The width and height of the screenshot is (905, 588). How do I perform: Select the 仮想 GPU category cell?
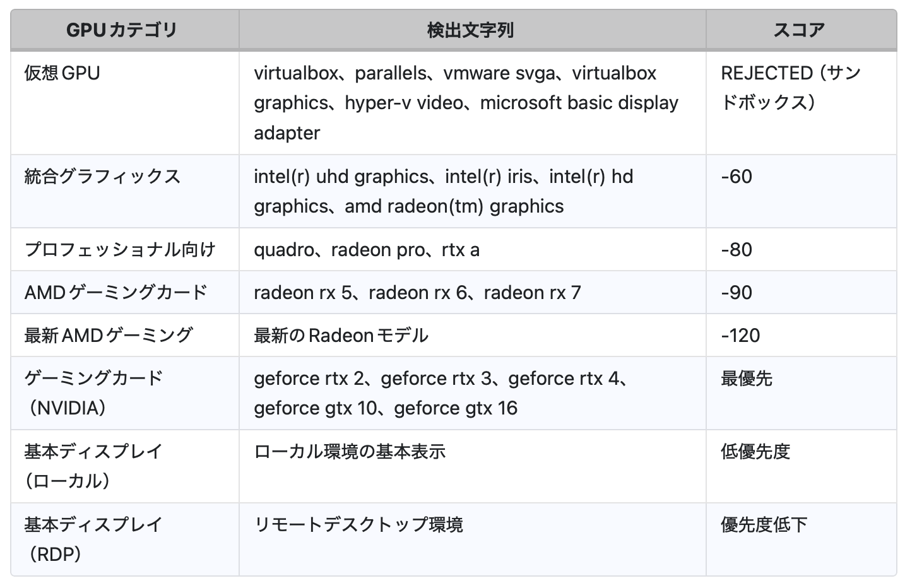(x=62, y=73)
